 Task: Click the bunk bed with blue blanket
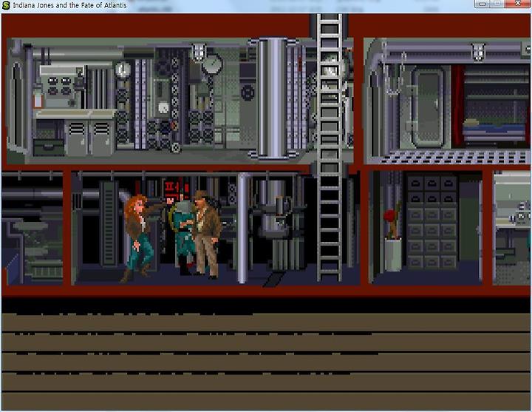[x=494, y=131]
